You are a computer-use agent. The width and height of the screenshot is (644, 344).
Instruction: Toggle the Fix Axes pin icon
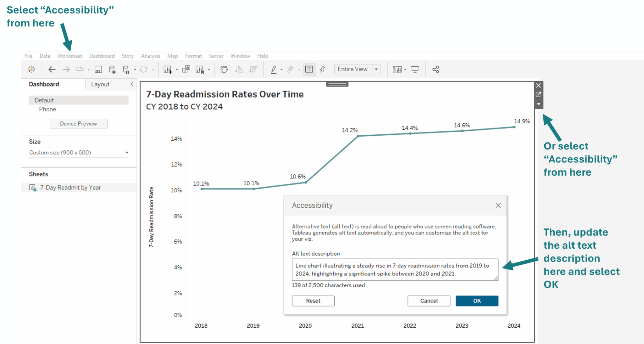click(322, 69)
